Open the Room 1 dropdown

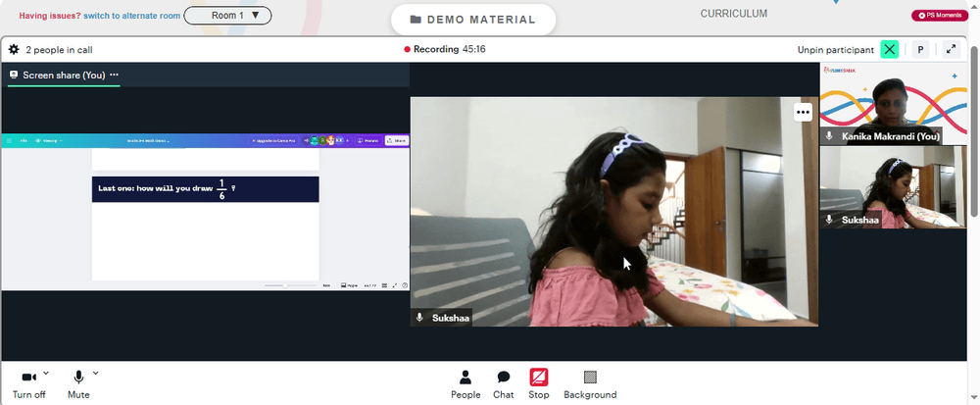pos(227,15)
